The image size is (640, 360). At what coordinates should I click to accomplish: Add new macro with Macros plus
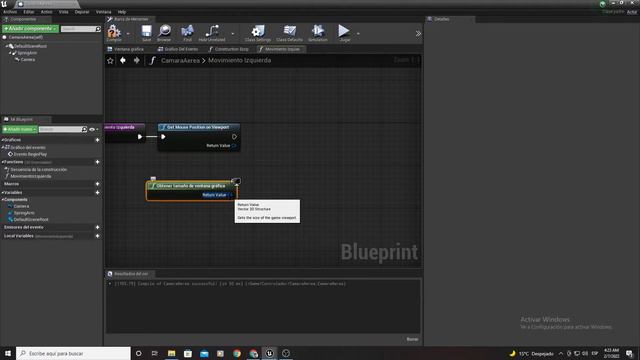[x=97, y=184]
